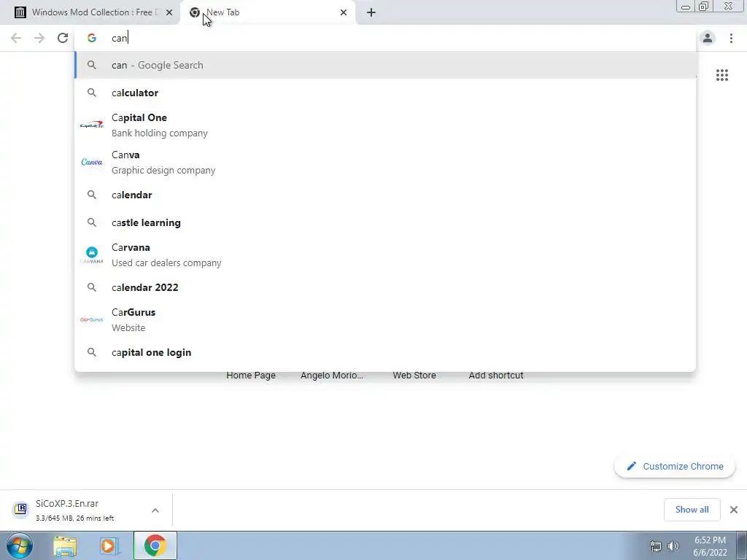Click Customize Chrome button

pos(675,466)
